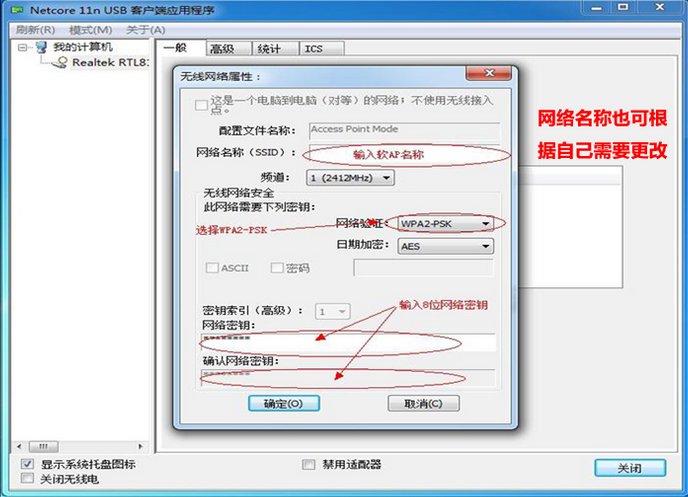Toggle 禁用适配器 checkbox
This screenshot has width=688, height=497.
pos(309,464)
